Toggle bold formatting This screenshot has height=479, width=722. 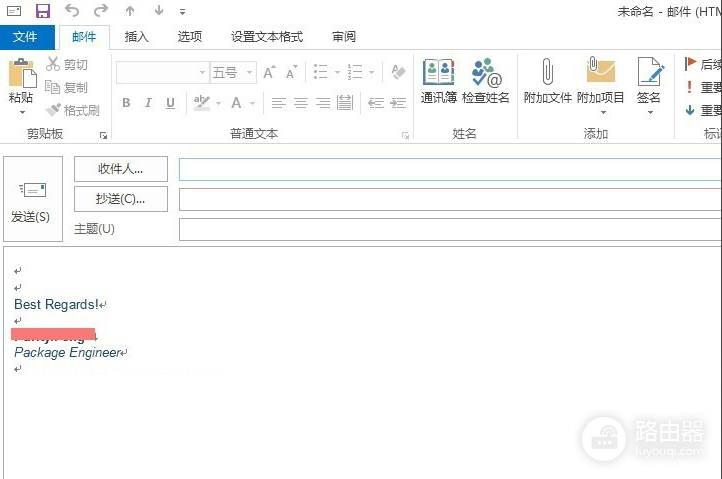click(126, 103)
